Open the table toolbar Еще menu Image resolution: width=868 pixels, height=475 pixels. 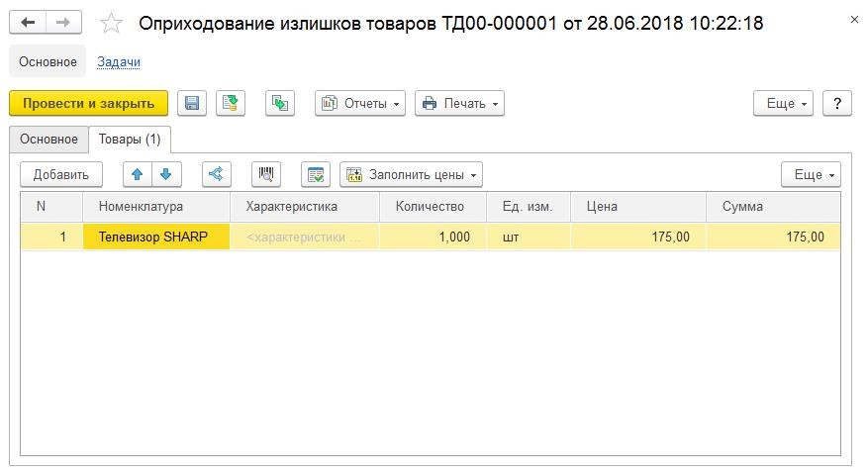coord(811,174)
